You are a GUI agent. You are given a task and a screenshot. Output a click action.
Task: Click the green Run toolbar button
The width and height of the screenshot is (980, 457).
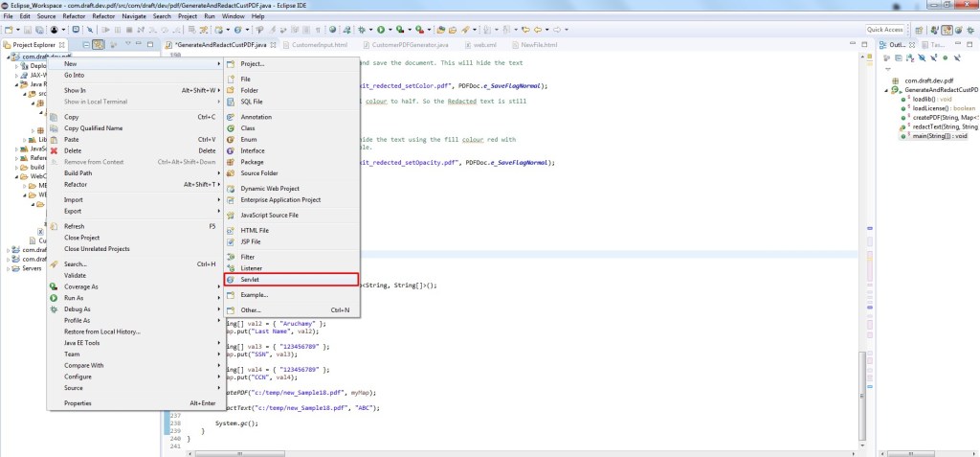[x=380, y=30]
